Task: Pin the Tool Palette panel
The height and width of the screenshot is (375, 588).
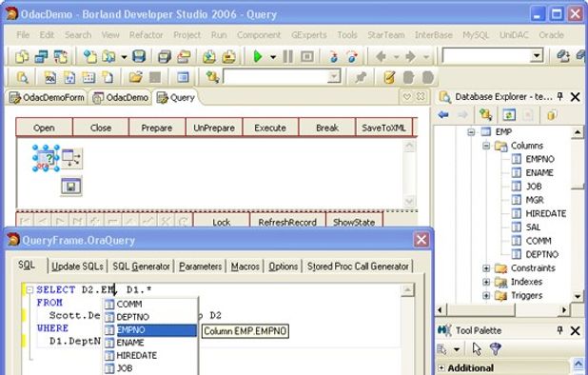Action: click(x=559, y=330)
